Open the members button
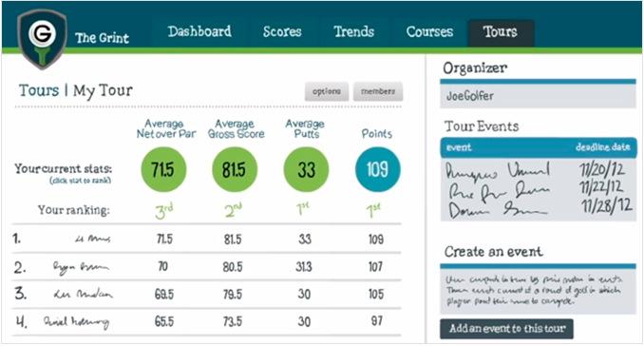The image size is (644, 346). click(x=378, y=91)
